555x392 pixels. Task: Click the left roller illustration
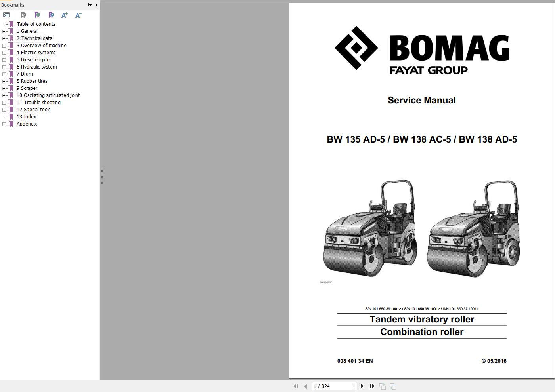pyautogui.click(x=370, y=228)
